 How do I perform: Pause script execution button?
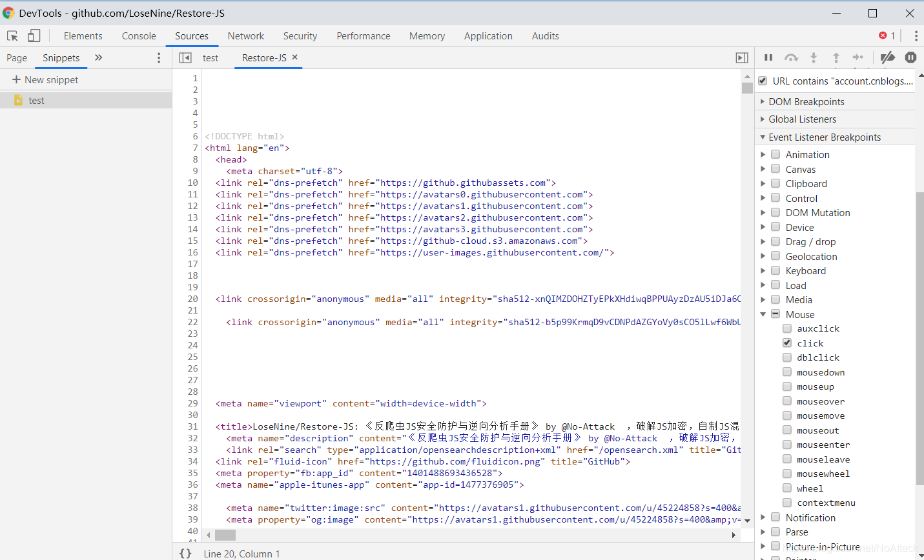click(x=768, y=57)
